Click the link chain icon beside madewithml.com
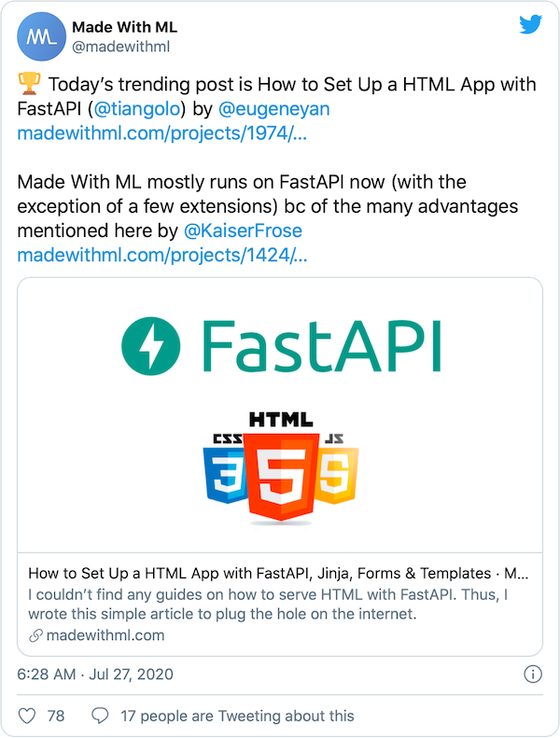560x738 pixels. 35,635
